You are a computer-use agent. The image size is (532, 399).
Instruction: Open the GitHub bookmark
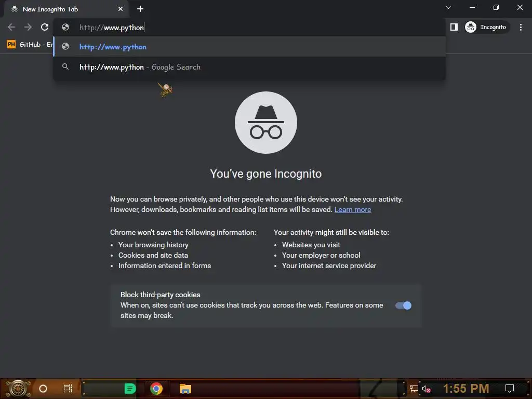click(x=30, y=45)
